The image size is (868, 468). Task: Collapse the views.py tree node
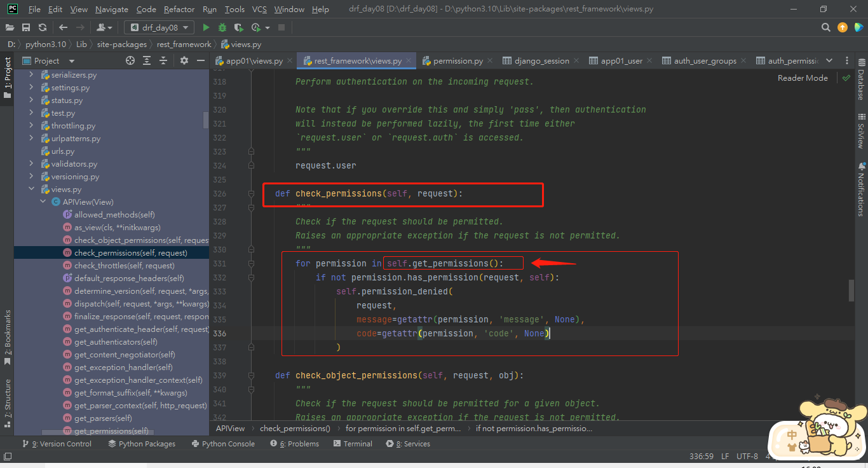coord(31,189)
